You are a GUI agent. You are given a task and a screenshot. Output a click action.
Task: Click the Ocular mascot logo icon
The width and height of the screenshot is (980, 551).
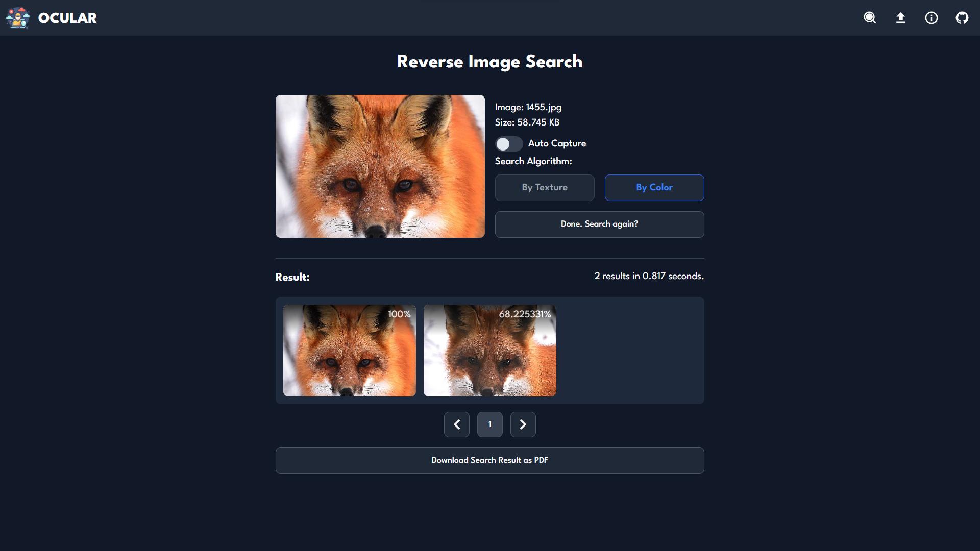pyautogui.click(x=18, y=18)
